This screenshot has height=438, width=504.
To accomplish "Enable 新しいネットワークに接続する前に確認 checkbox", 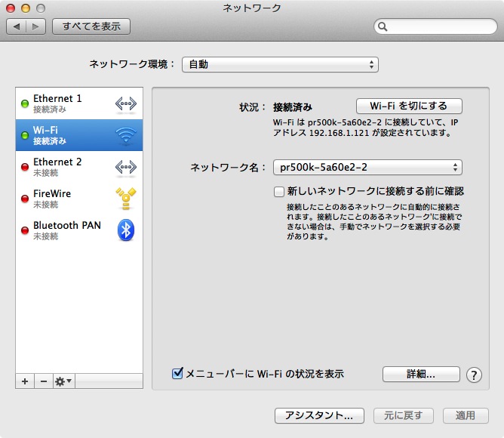I will [x=279, y=192].
